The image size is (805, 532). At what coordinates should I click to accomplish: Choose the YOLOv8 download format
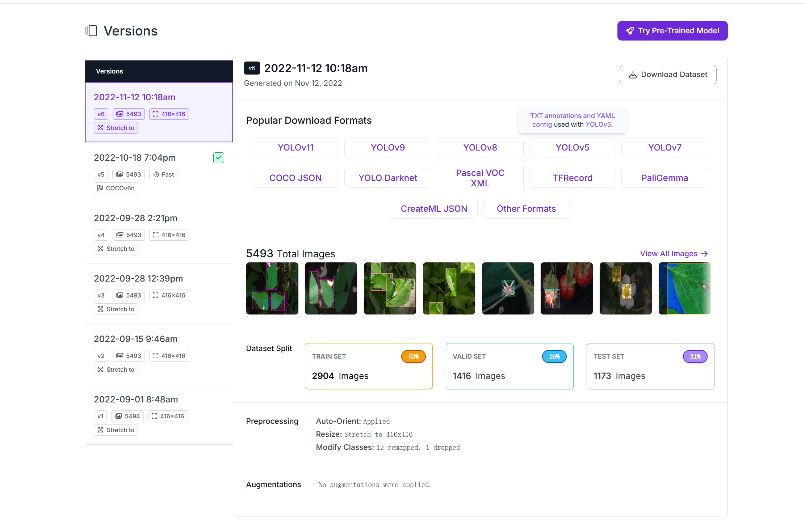coord(480,148)
